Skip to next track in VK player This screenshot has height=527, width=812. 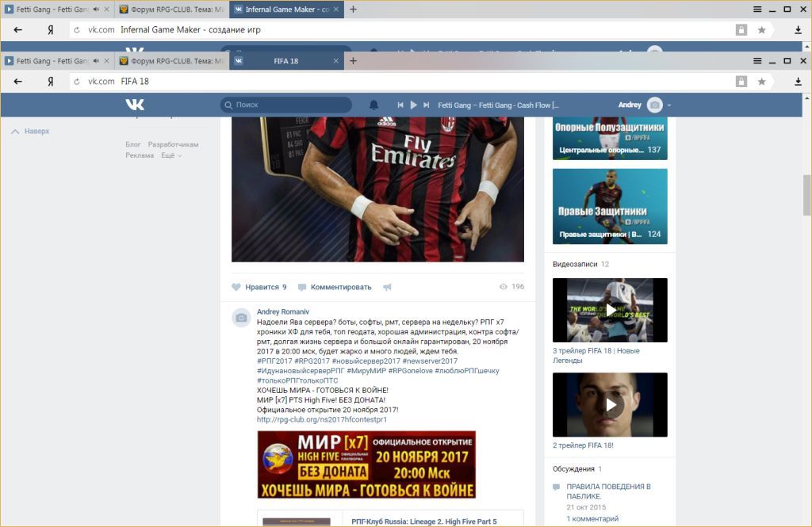coord(426,105)
